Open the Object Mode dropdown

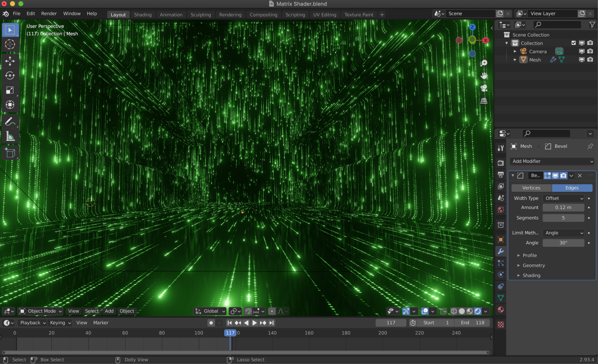point(40,311)
